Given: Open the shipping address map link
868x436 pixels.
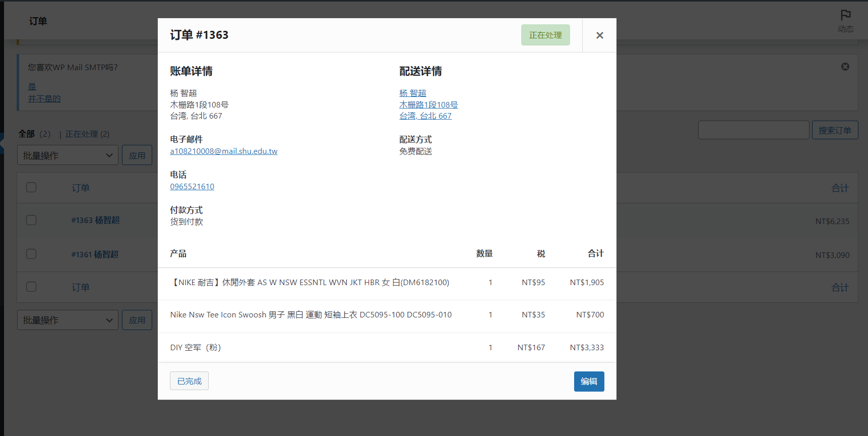Looking at the screenshot, I should coord(428,105).
